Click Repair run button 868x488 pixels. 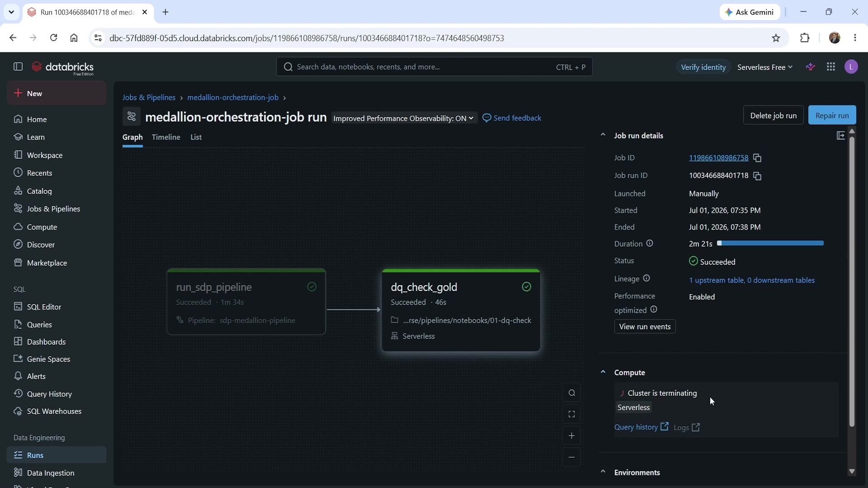832,115
